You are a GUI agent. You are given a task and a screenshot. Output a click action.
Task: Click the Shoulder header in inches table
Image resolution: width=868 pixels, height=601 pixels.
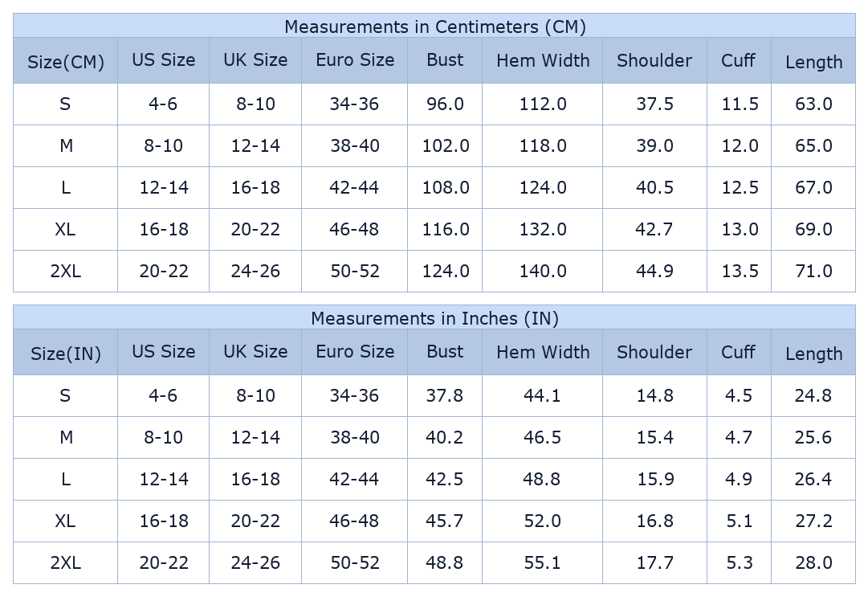click(x=654, y=352)
